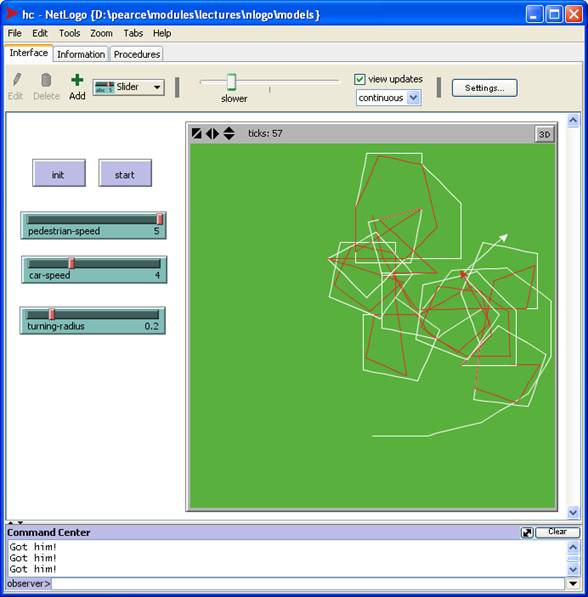Click the car-speed slider handle
Screen dimensions: 588x597
pyautogui.click(x=71, y=263)
